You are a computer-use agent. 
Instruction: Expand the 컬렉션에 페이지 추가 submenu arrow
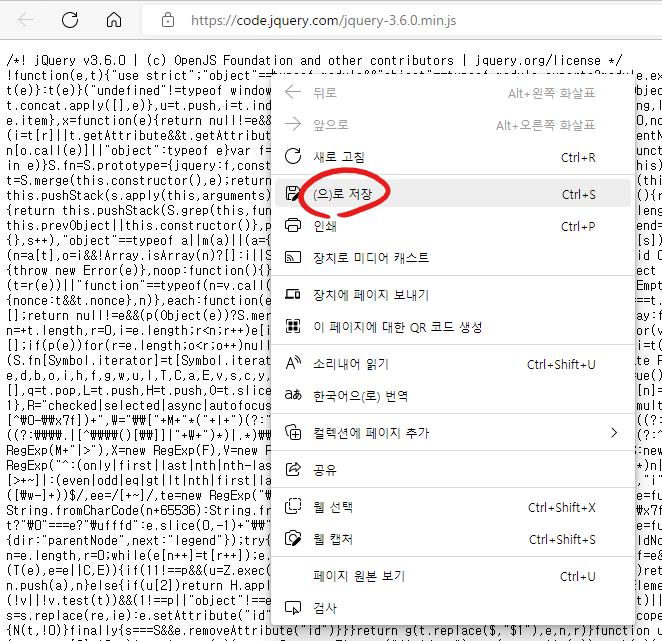click(614, 433)
